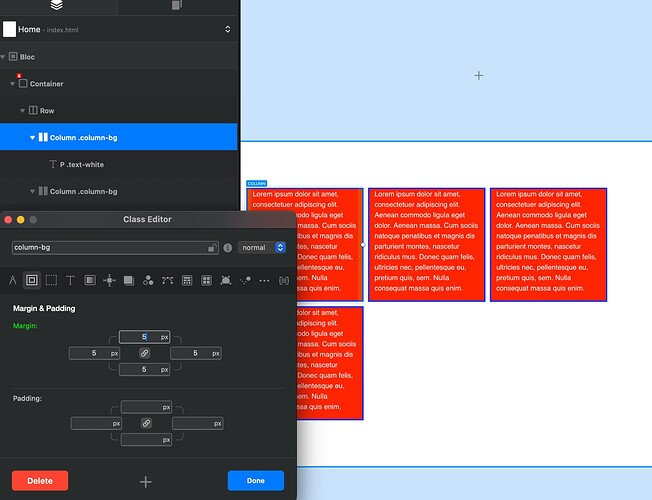The image size is (652, 500).
Task: Click the ellipsis more options icon
Action: click(264, 281)
